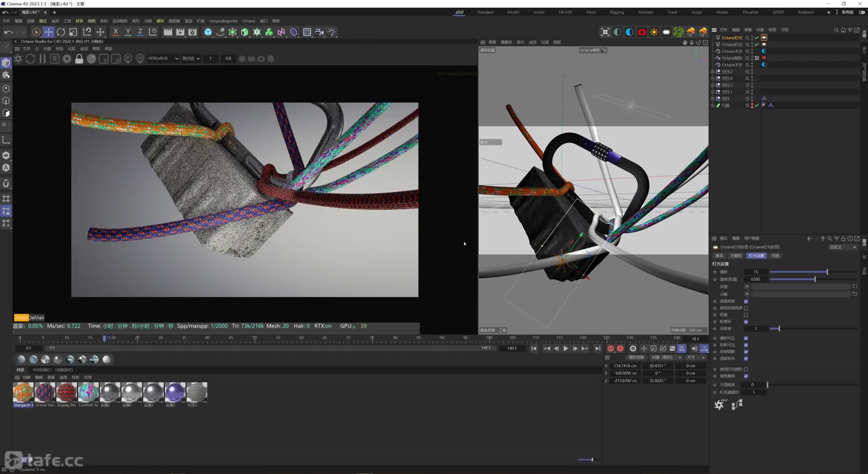
Task: Click the Octane material pick M icon
Action: click(x=140, y=58)
